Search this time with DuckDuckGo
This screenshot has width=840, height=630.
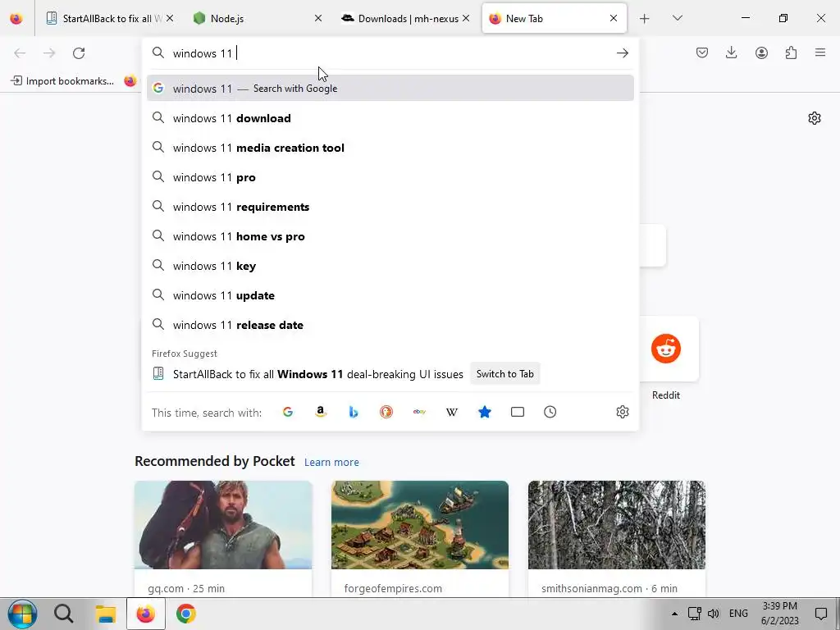pos(386,412)
